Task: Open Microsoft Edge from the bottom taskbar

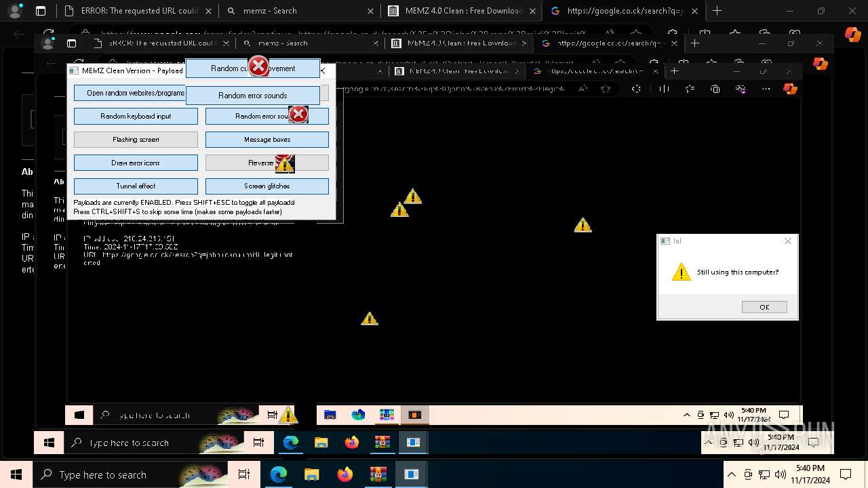Action: pos(279,474)
